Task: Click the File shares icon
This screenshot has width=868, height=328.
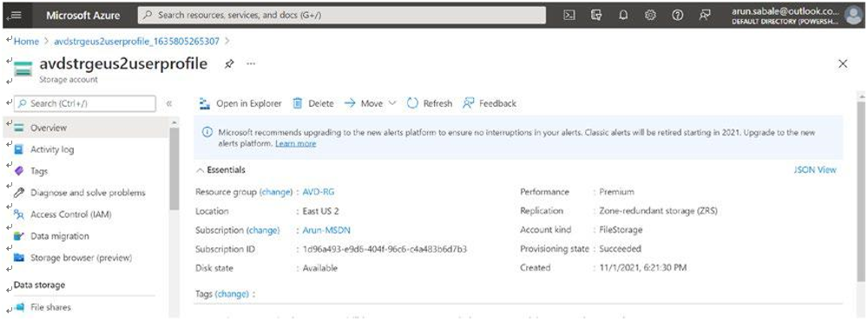Action: click(20, 307)
